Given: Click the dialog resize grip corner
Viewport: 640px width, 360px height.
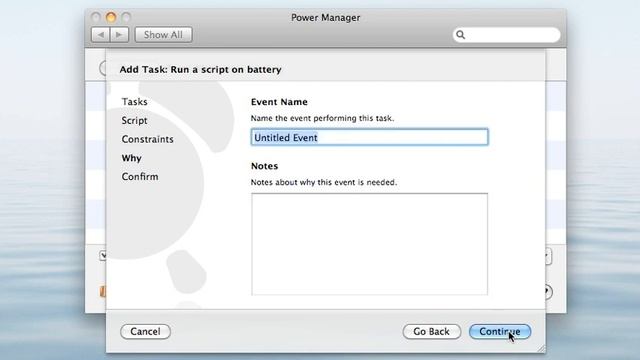Looking at the screenshot, I should [541, 348].
